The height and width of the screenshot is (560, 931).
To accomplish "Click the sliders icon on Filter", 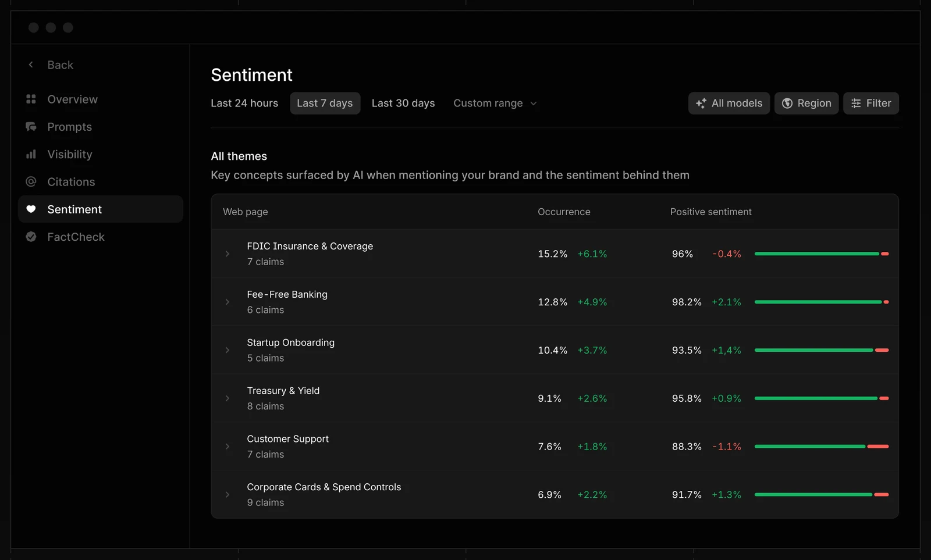I will 856,103.
